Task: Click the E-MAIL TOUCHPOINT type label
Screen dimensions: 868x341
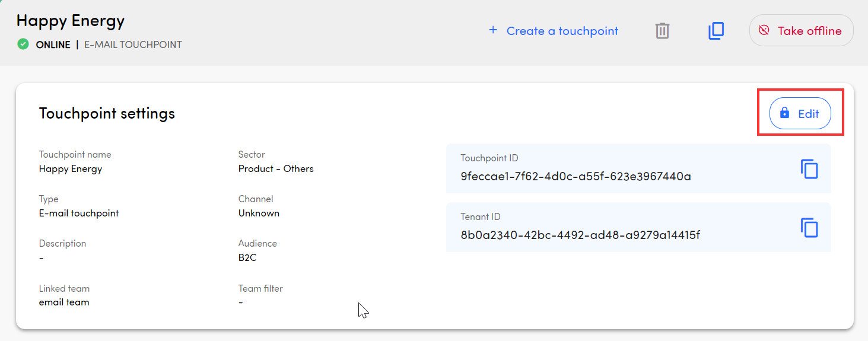Action: tap(133, 44)
